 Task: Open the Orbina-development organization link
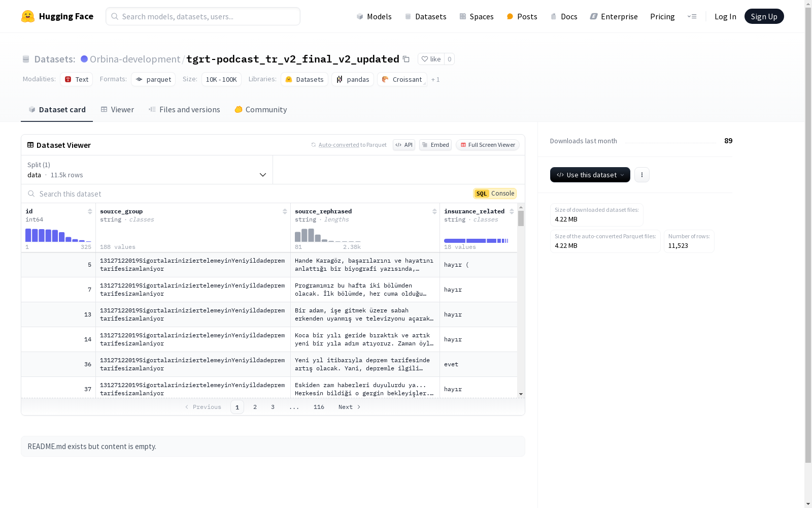135,59
